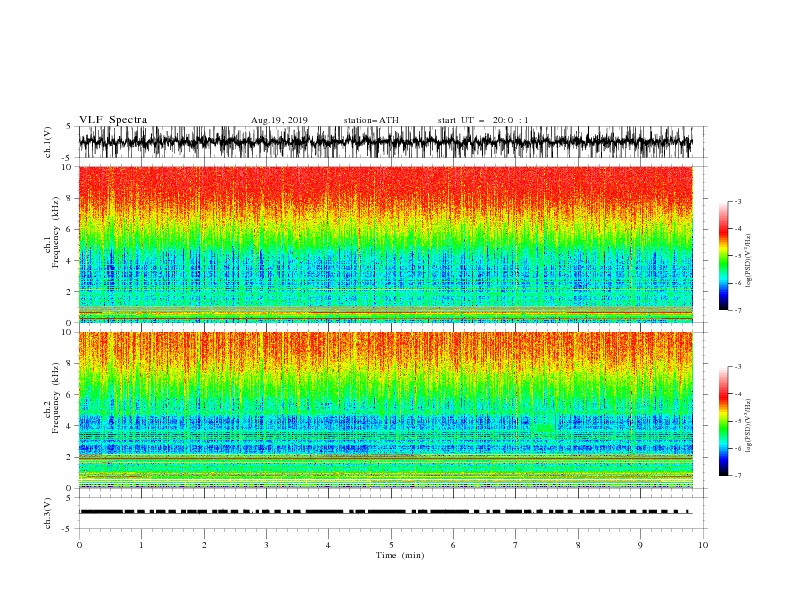Click the 'VLF Spectra' title text
Screen dimensions: 792x612
tap(113, 120)
